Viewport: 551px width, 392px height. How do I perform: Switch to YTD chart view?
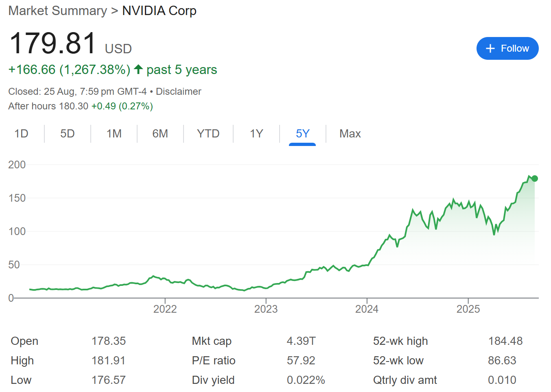(208, 134)
